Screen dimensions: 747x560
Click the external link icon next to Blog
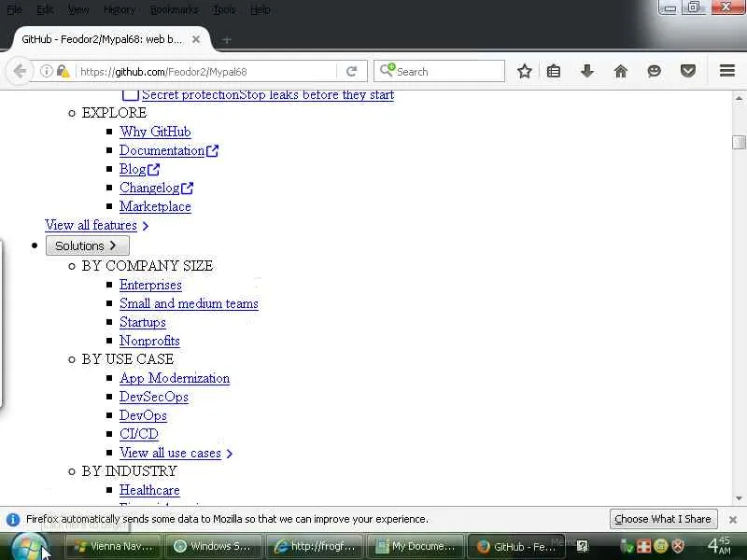153,170
